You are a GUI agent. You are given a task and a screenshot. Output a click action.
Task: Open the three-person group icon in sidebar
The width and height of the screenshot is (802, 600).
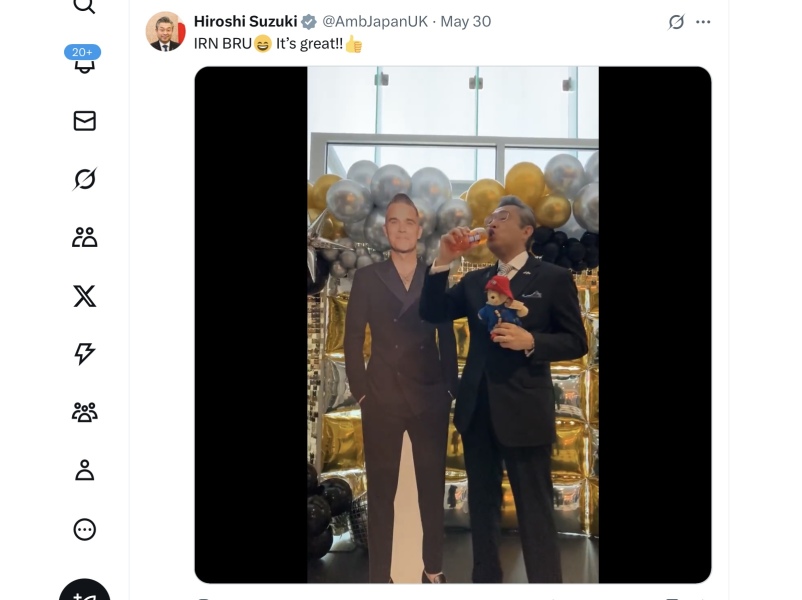coord(84,412)
